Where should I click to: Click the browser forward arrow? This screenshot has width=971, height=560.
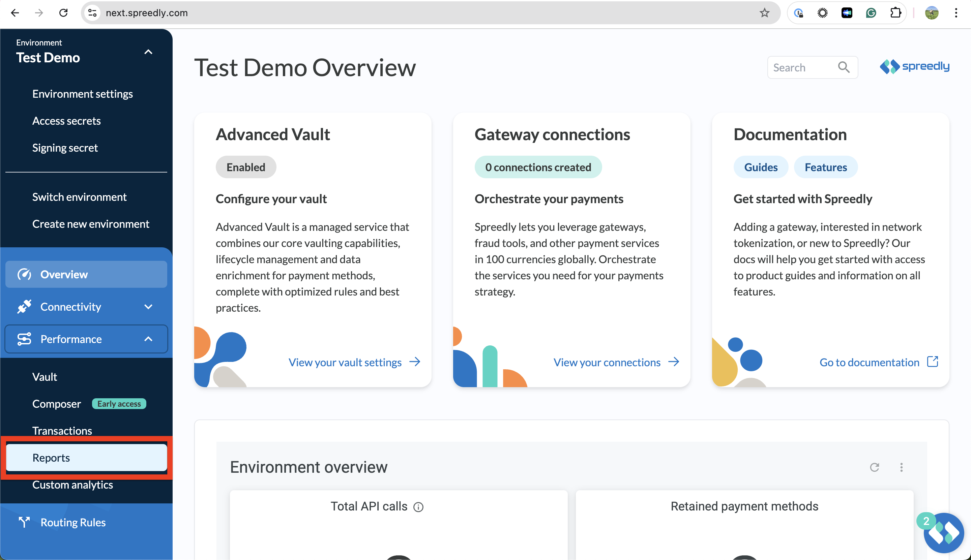[x=39, y=13]
